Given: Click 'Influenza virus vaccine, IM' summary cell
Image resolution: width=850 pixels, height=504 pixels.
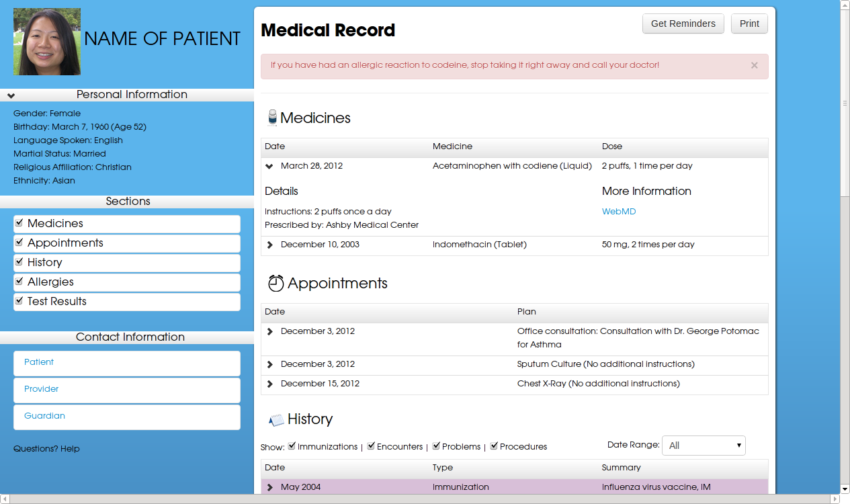Looking at the screenshot, I should pyautogui.click(x=656, y=487).
